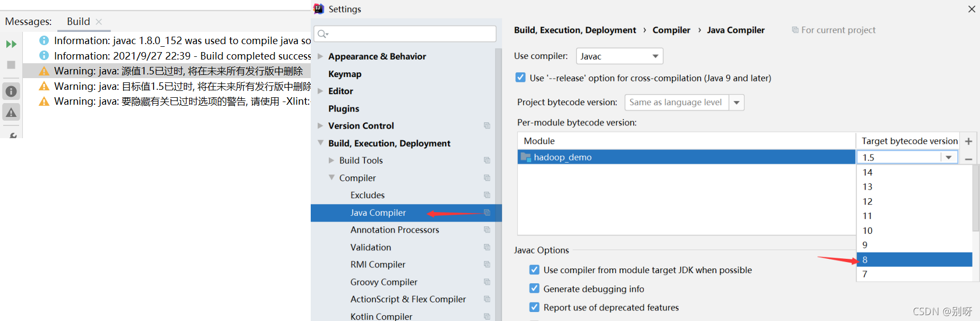Click project-level icon beside Build Tools
The width and height of the screenshot is (980, 321).
(x=487, y=160)
